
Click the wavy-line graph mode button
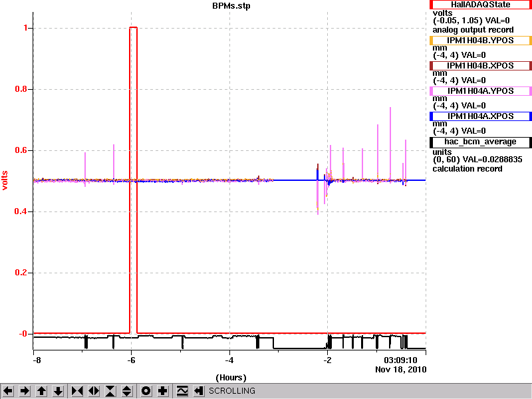pyautogui.click(x=182, y=391)
